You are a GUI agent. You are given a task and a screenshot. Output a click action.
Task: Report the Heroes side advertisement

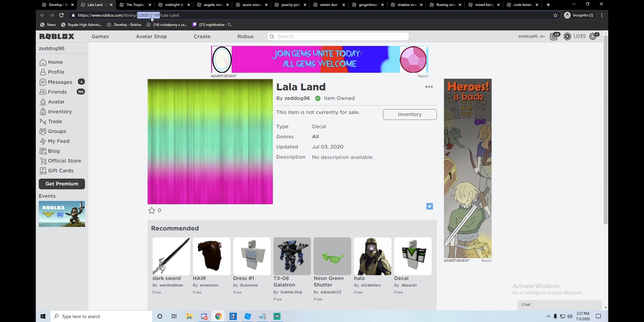point(486,261)
